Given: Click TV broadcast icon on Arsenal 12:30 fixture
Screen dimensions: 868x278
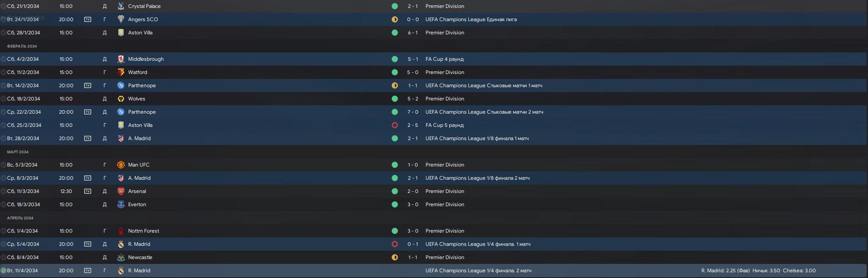Looking at the screenshot, I should 88,191.
